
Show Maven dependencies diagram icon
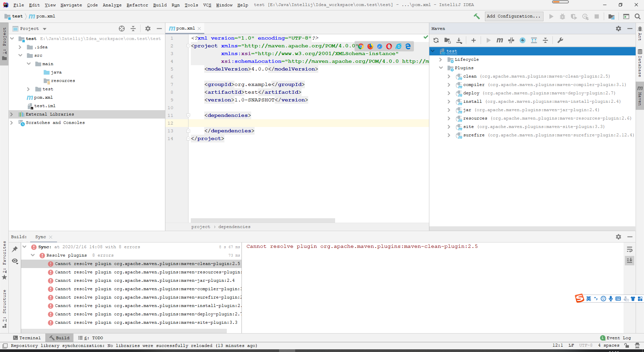click(534, 40)
